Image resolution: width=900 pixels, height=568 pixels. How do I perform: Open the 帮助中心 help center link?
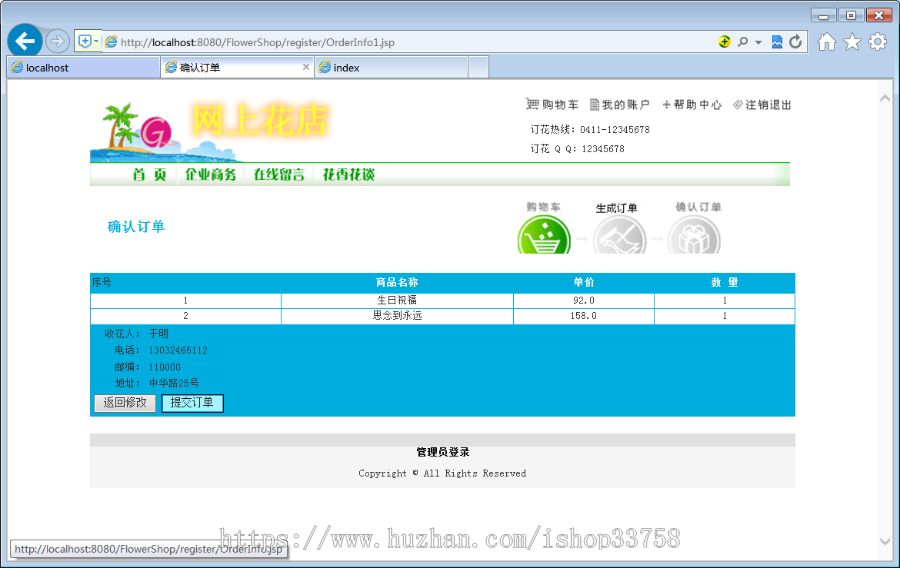(x=692, y=104)
